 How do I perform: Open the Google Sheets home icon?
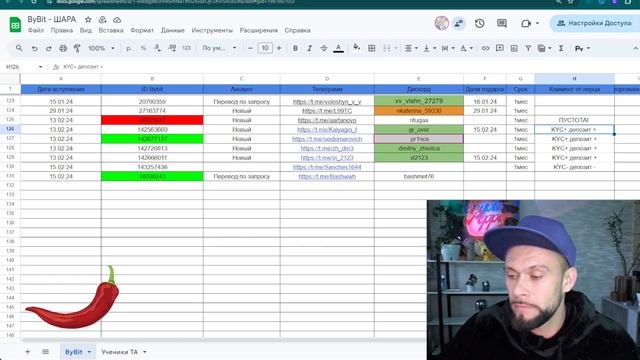coord(15,24)
